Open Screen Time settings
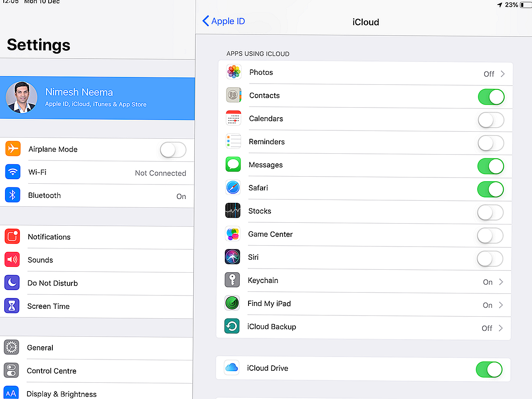The image size is (532, 399). click(x=96, y=306)
